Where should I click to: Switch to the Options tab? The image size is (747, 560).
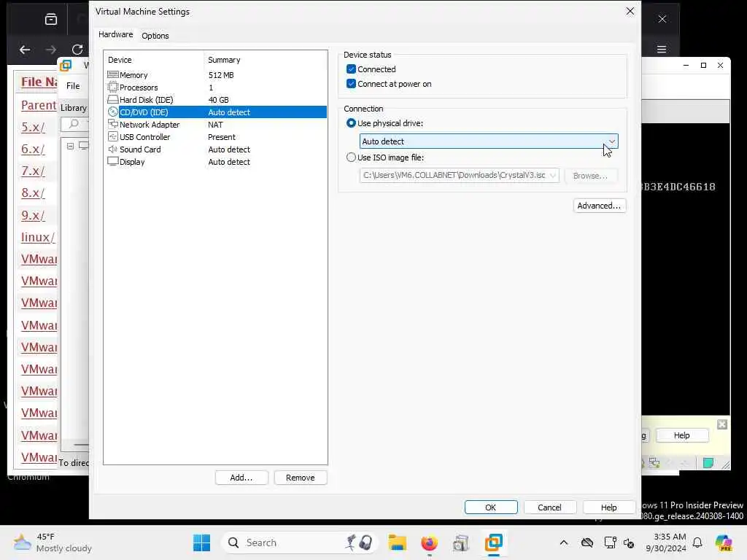tap(155, 35)
